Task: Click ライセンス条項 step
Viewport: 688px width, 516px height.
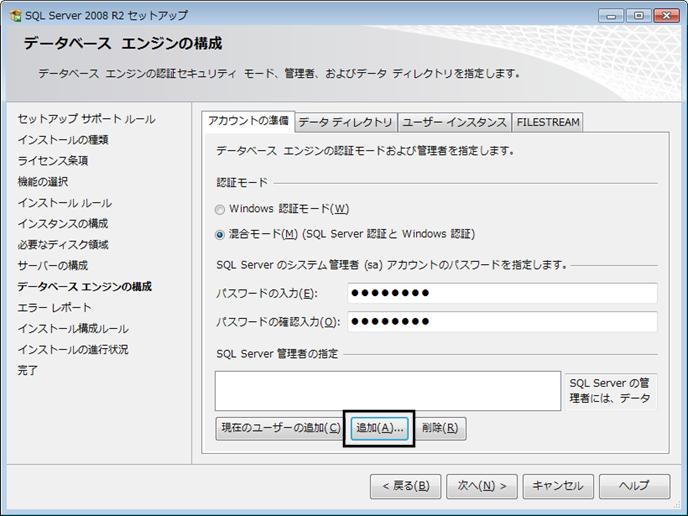Action: tap(53, 161)
